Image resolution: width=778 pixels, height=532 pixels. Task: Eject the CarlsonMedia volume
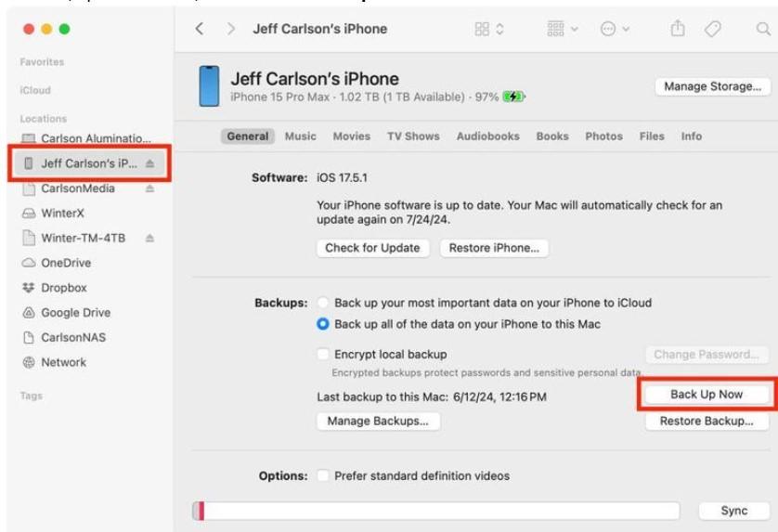coord(150,188)
